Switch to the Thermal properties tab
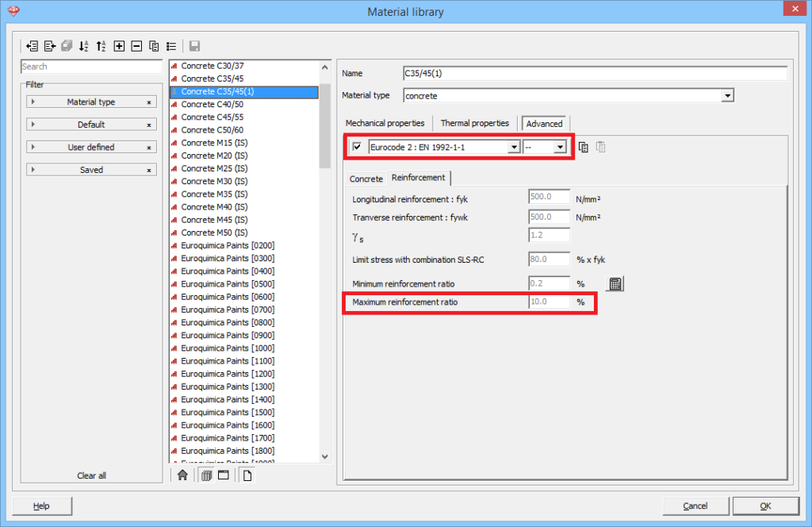The image size is (812, 527). (474, 123)
